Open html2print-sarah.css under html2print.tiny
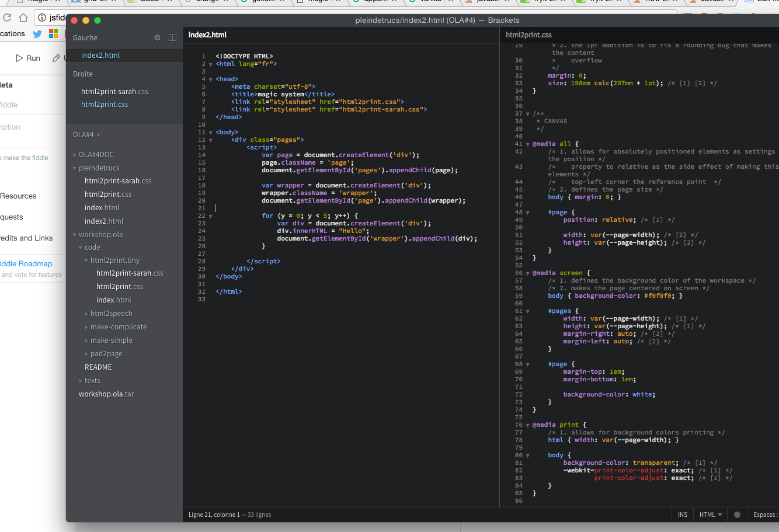This screenshot has height=532, width=779. (130, 273)
